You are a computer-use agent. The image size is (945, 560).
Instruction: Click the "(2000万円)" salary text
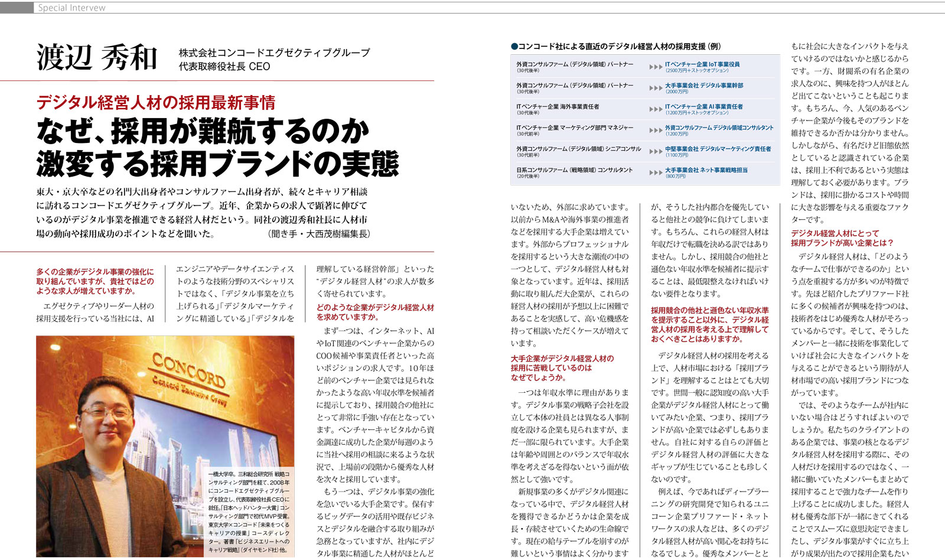click(677, 92)
